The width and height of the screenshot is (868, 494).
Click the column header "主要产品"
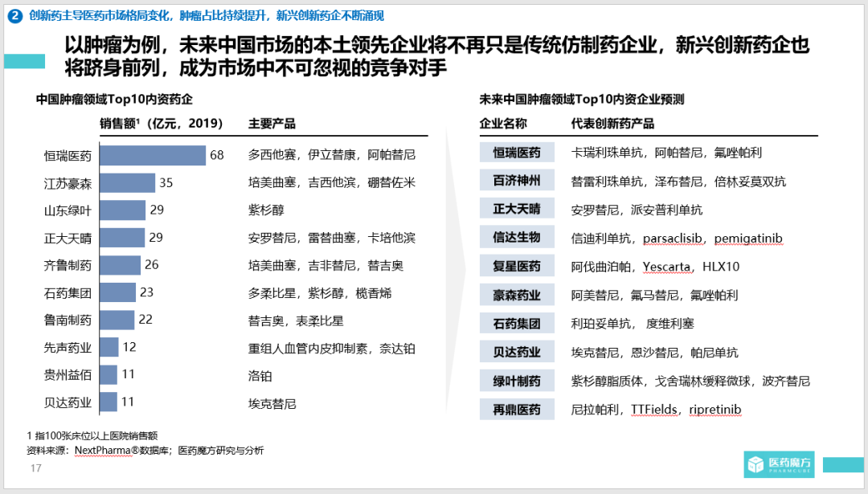272,124
